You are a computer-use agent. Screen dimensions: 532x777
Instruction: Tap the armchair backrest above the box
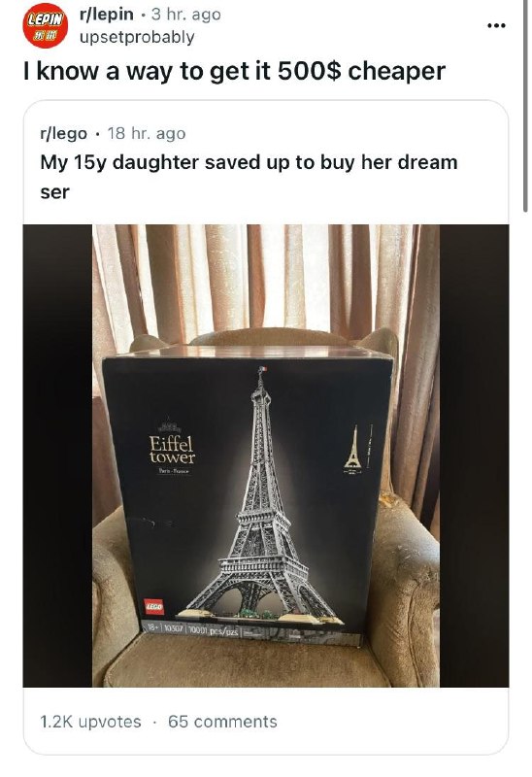point(268,336)
